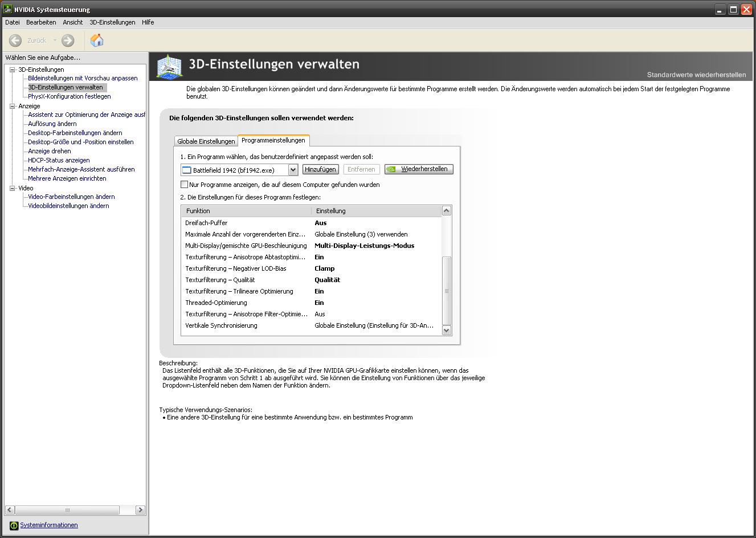Viewport: 756px width, 538px height.
Task: Open PhysX-Konfiguration festlegen
Action: tap(70, 96)
